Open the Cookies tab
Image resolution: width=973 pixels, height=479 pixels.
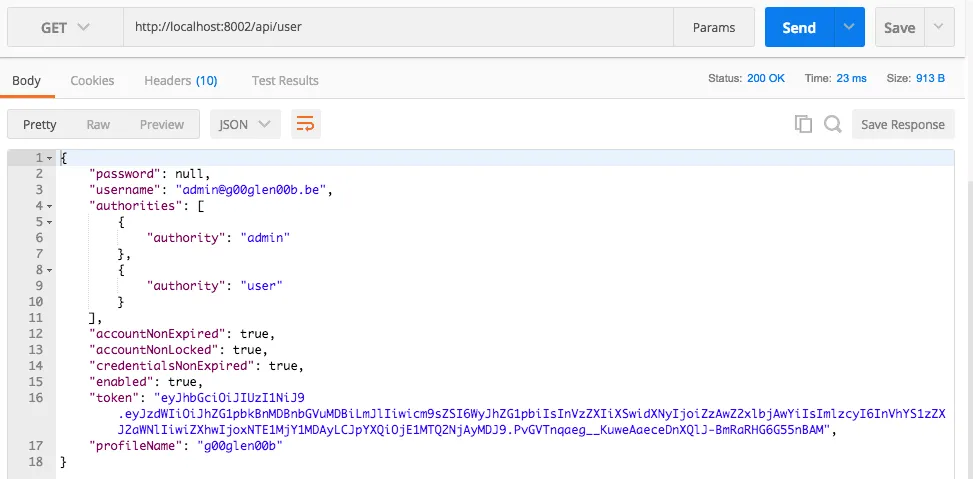point(92,80)
